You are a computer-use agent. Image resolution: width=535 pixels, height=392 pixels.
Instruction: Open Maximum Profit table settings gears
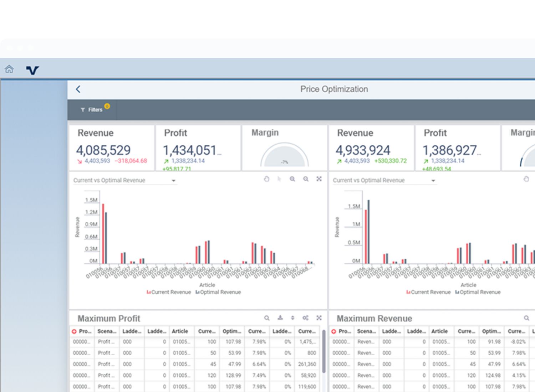tap(305, 318)
